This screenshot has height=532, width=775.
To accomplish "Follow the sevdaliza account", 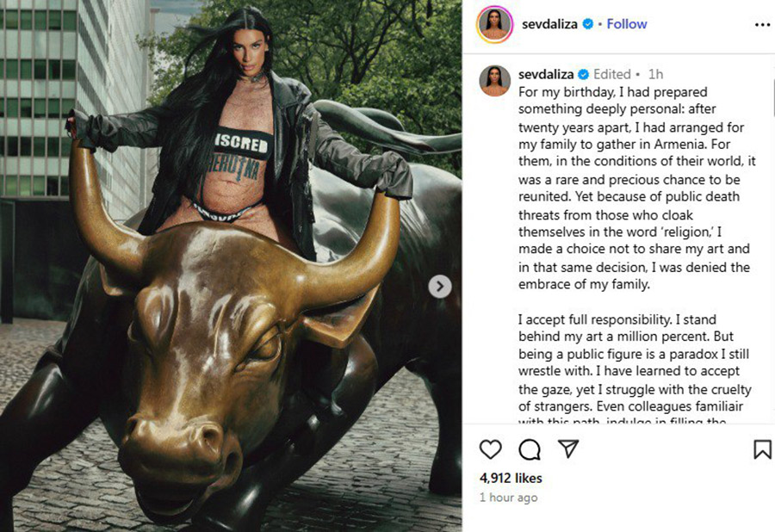I will tap(627, 24).
